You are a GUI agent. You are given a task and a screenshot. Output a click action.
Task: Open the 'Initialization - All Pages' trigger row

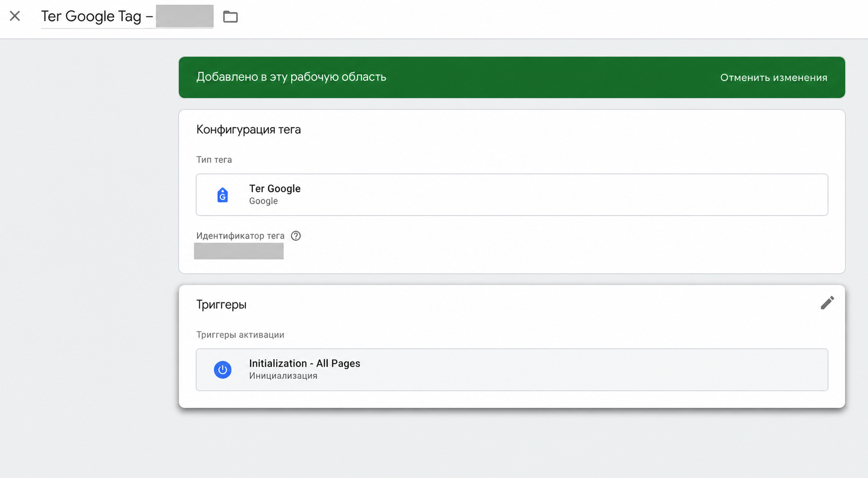point(512,370)
